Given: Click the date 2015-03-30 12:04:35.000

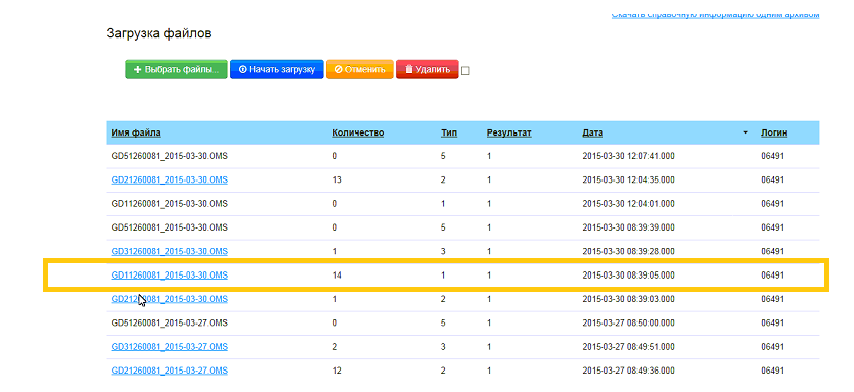Looking at the screenshot, I should 629,180.
